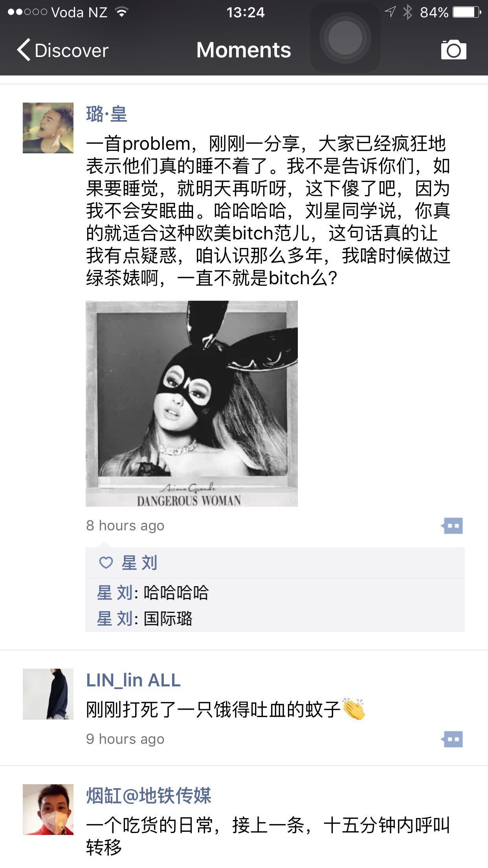488x868 pixels.
Task: Open the 烟缸@地铁传媒 username link
Action: click(x=149, y=796)
